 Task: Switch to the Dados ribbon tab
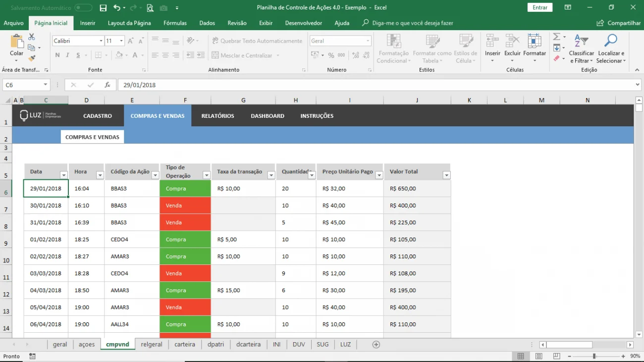207,23
